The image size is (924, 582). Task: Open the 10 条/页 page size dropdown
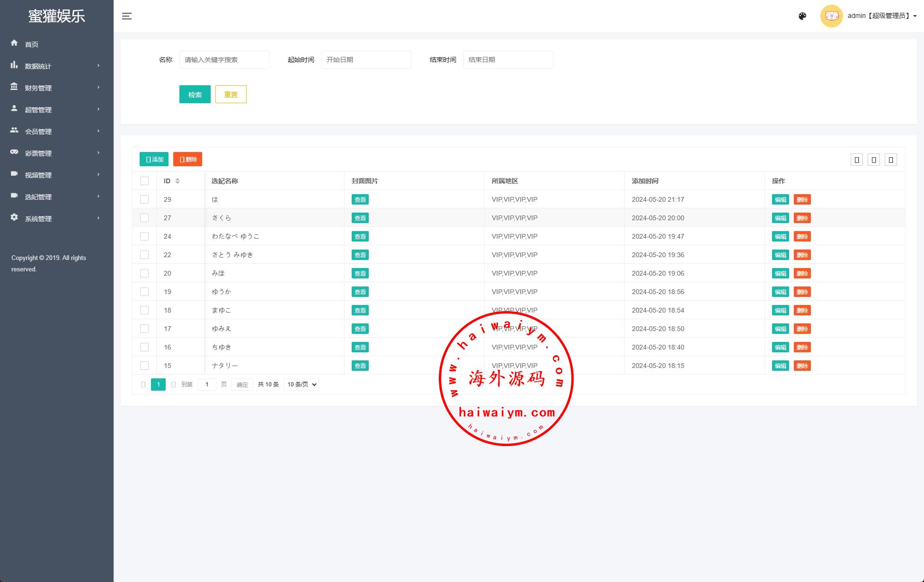[x=301, y=385]
